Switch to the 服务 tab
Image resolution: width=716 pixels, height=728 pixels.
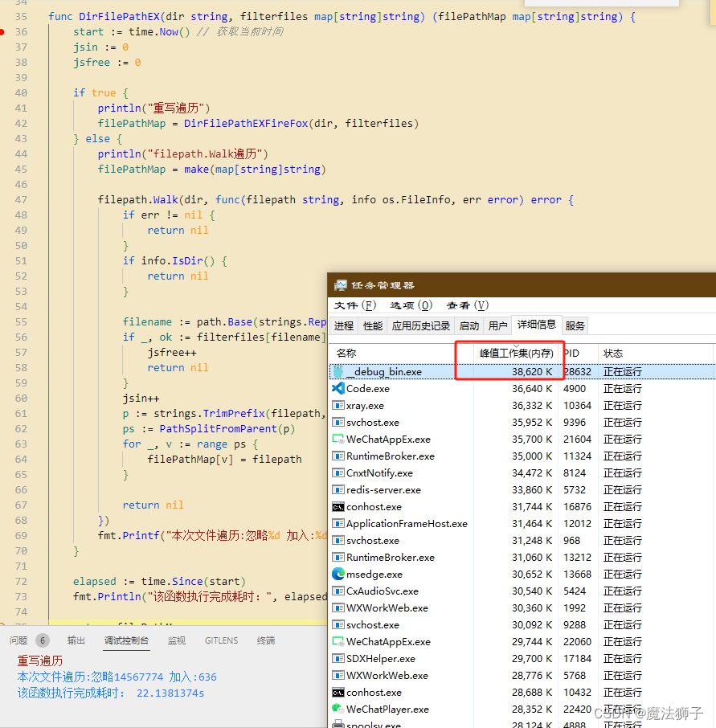[575, 325]
